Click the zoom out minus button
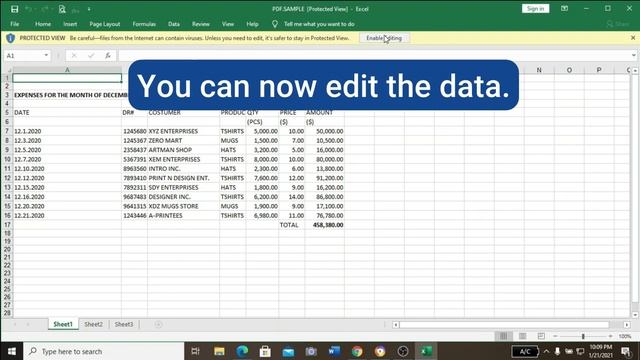The image size is (640, 360). tap(555, 336)
